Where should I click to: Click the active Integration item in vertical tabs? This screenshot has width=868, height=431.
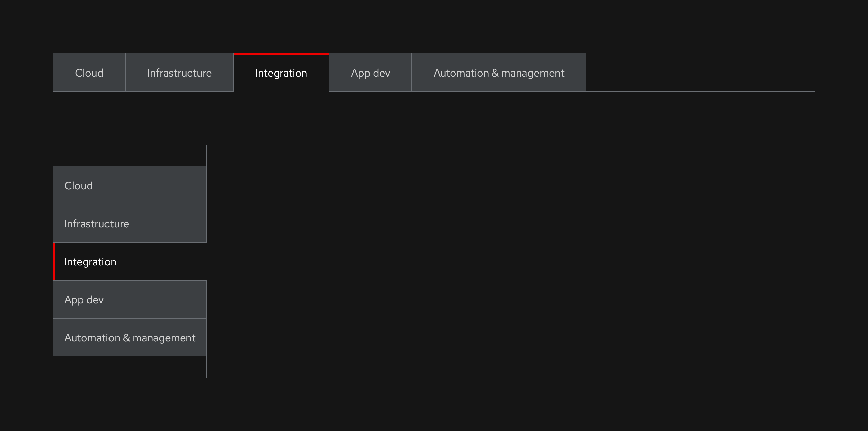(x=130, y=261)
